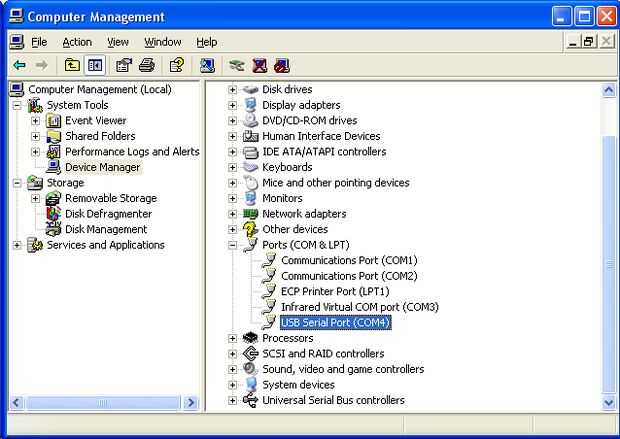The height and width of the screenshot is (439, 620).
Task: Click the right pane scroll down arrow
Action: click(609, 403)
